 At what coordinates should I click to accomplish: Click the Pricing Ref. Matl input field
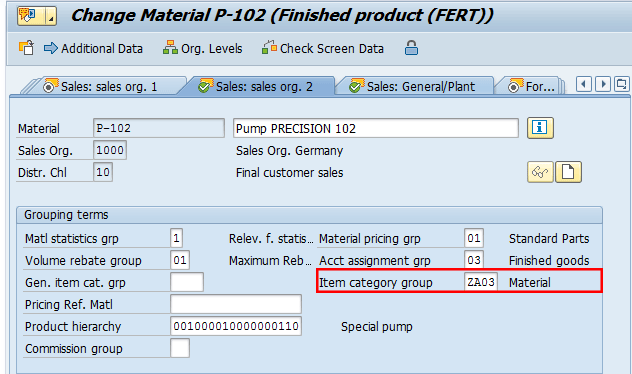pos(236,304)
